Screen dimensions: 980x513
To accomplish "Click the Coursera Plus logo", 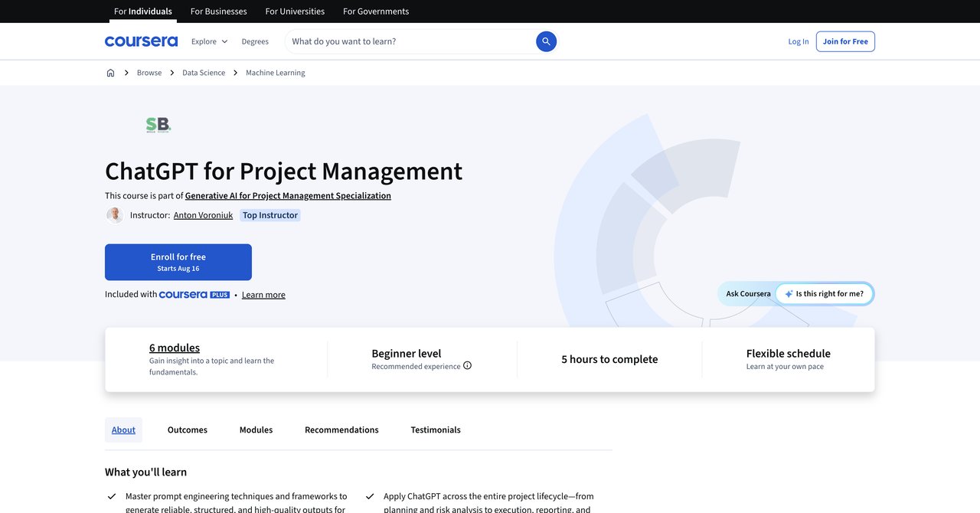I will click(x=194, y=295).
